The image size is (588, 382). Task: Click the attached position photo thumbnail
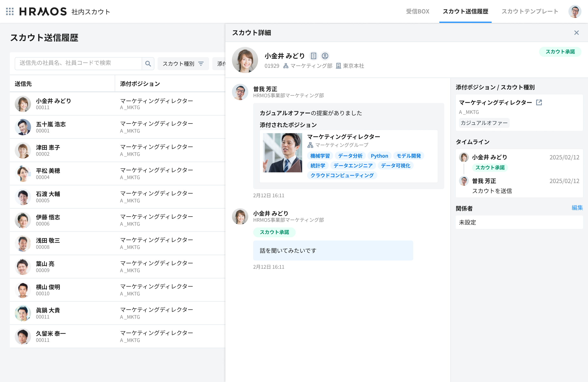tap(282, 153)
